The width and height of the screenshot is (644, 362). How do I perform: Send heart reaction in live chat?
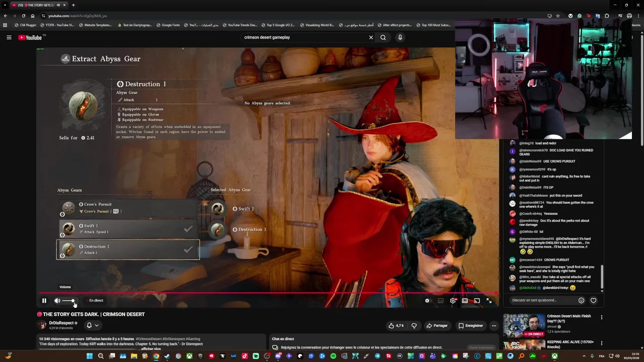click(x=593, y=300)
